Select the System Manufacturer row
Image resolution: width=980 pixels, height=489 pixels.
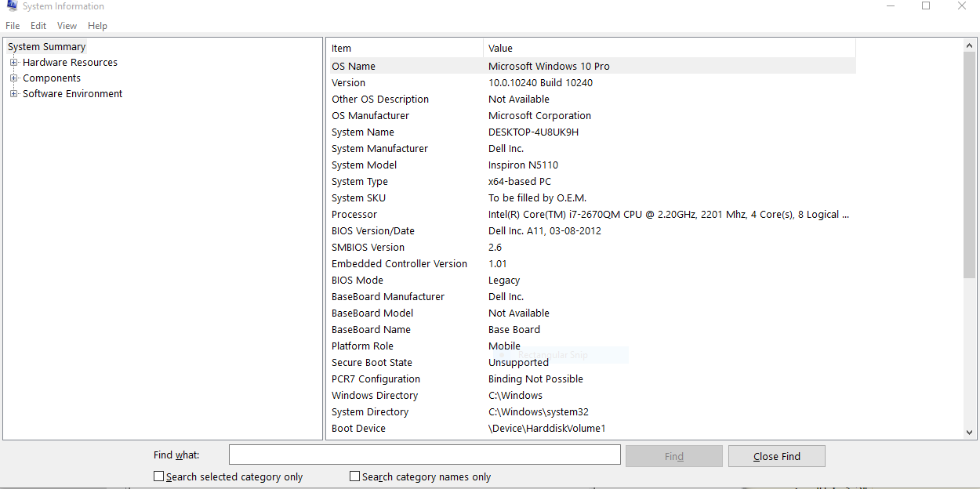click(591, 149)
